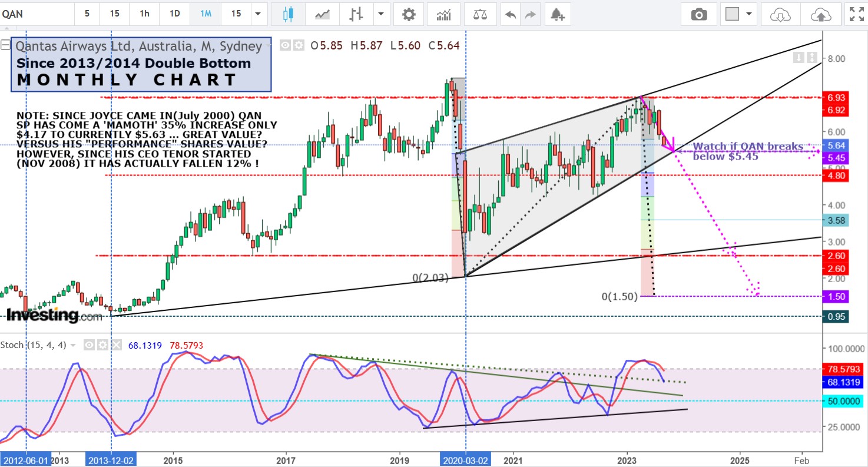The height and width of the screenshot is (467, 868).
Task: Open chart properties gear
Action: click(x=409, y=14)
